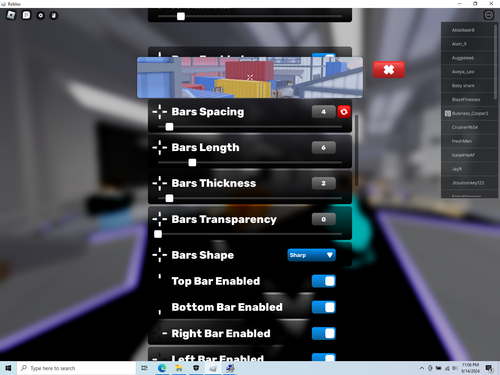
Task: Click the gear settings icon in top bar
Action: pos(41,15)
